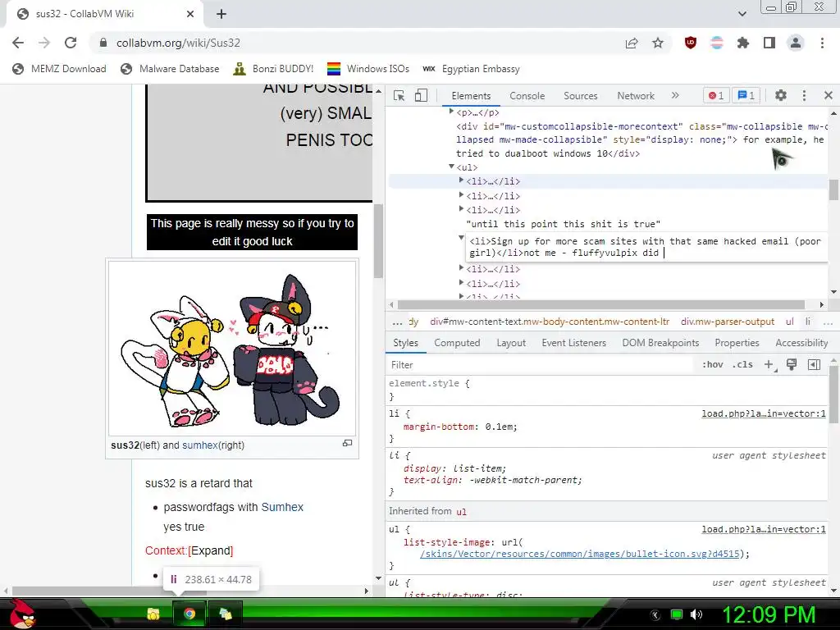Viewport: 840px width, 630px height.
Task: Focus the styles Filter field
Action: pos(541,365)
